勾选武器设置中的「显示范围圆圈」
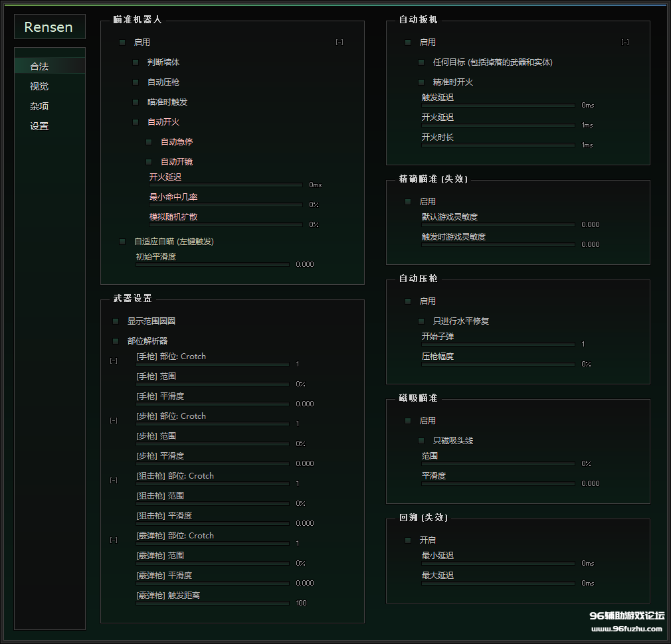This screenshot has width=671, height=644. (115, 321)
